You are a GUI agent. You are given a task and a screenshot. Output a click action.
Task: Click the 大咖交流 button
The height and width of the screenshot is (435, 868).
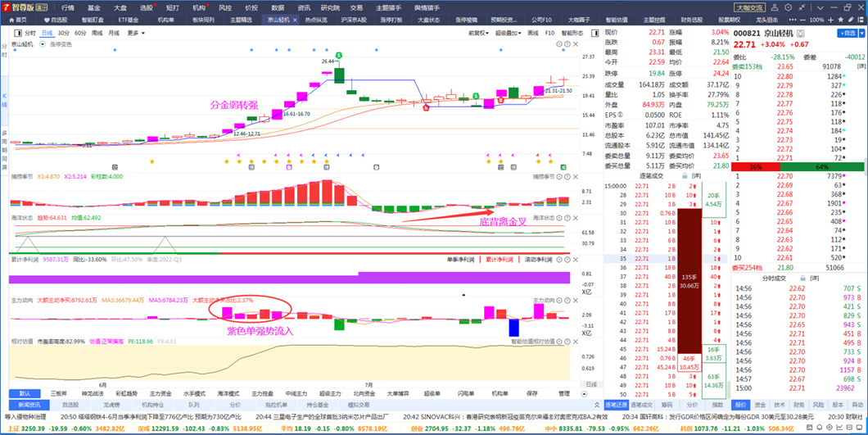(x=749, y=7)
